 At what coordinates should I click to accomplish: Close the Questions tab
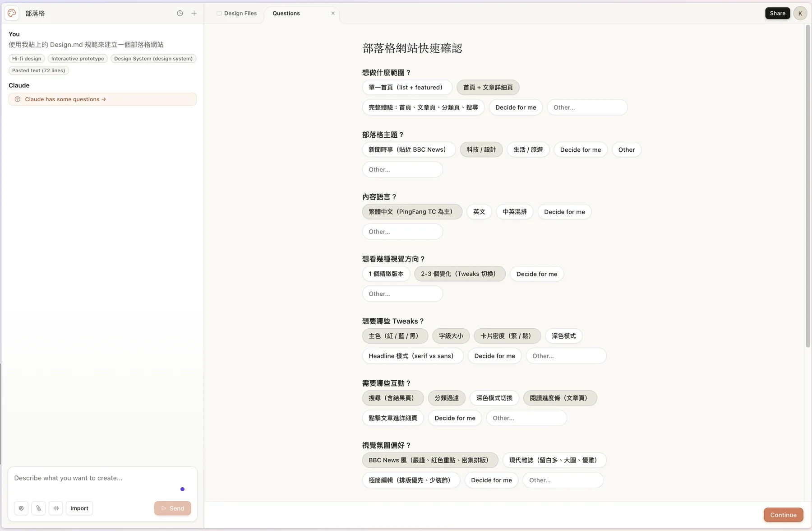coord(333,13)
